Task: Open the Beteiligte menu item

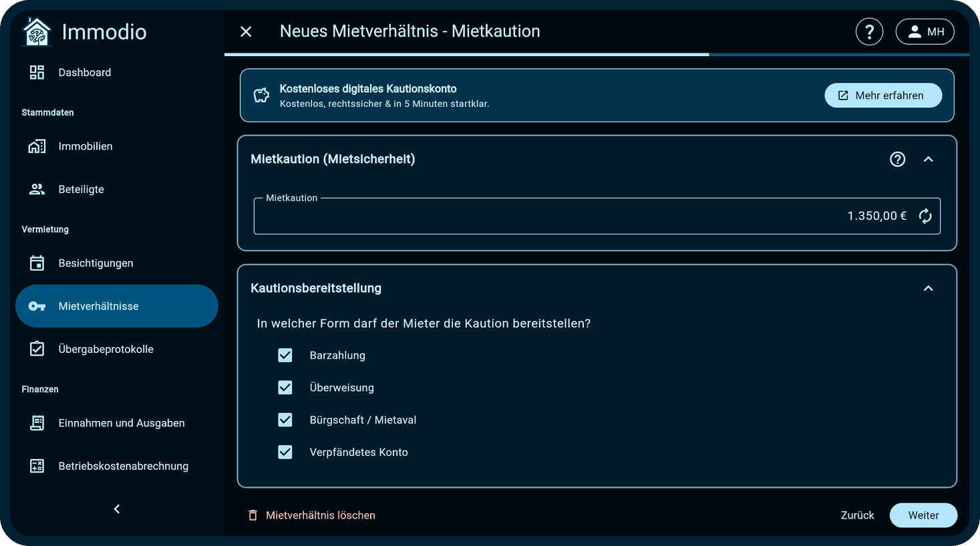Action: click(117, 189)
